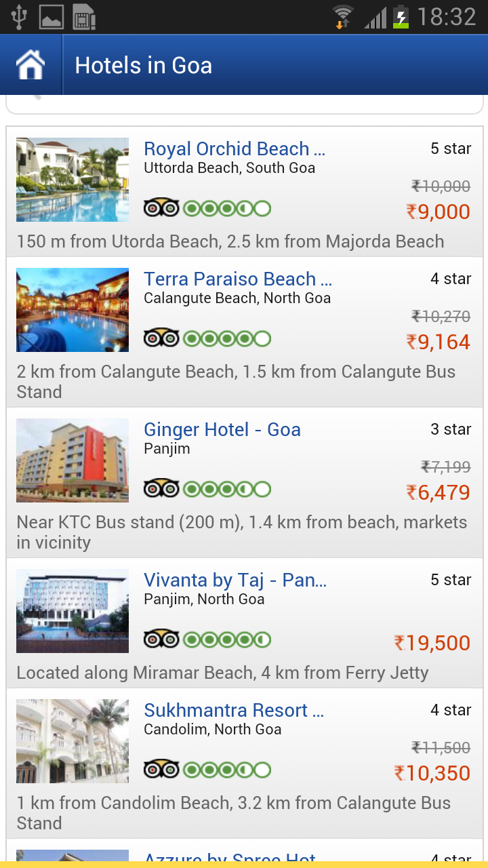Tap the home icon in header
Viewport: 488px width, 868px height.
coord(30,66)
